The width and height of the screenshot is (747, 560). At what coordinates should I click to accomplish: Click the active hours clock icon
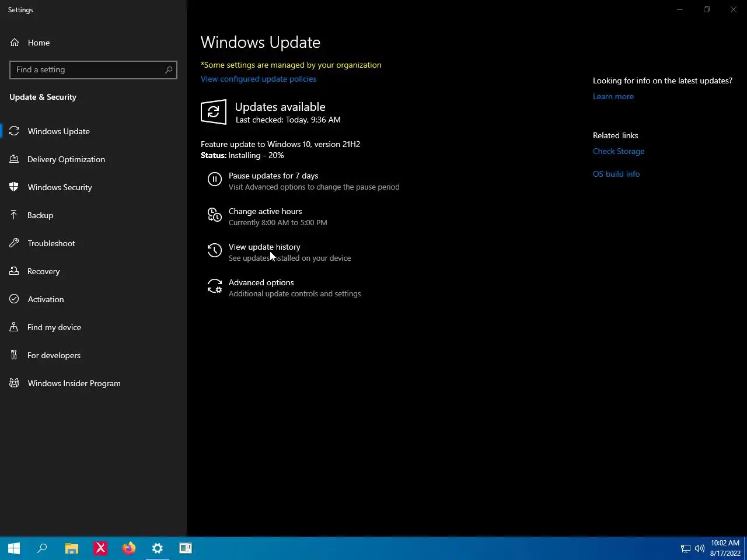(215, 215)
